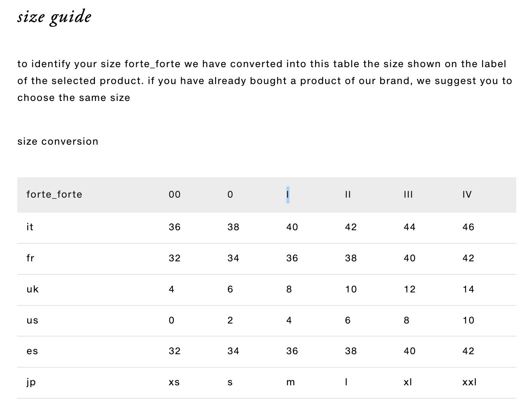Select the forte_forte header row label
532x406 pixels.
(x=55, y=195)
